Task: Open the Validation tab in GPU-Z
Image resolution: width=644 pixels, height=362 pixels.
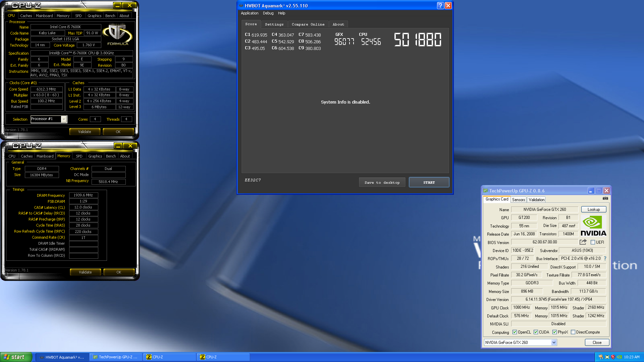Action: [536, 200]
